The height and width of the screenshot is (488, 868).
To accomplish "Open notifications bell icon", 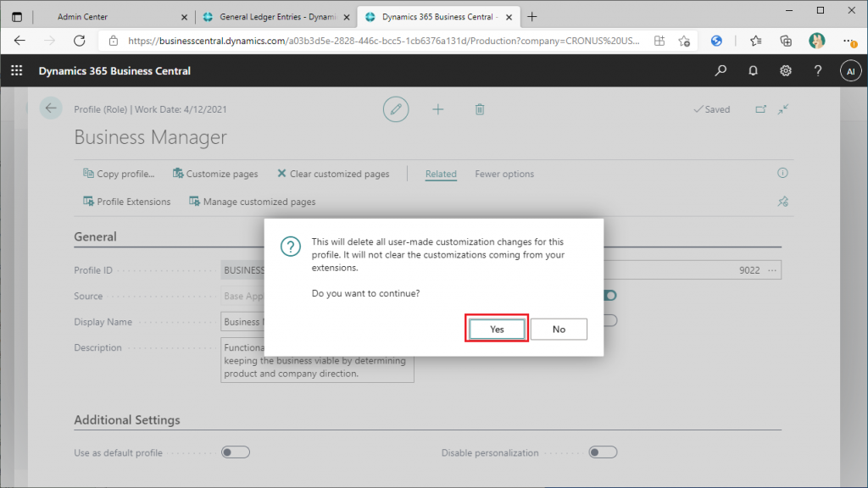I will [753, 71].
